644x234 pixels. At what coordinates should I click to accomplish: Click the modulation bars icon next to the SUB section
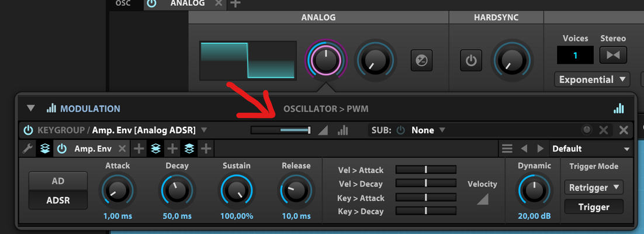[342, 130]
